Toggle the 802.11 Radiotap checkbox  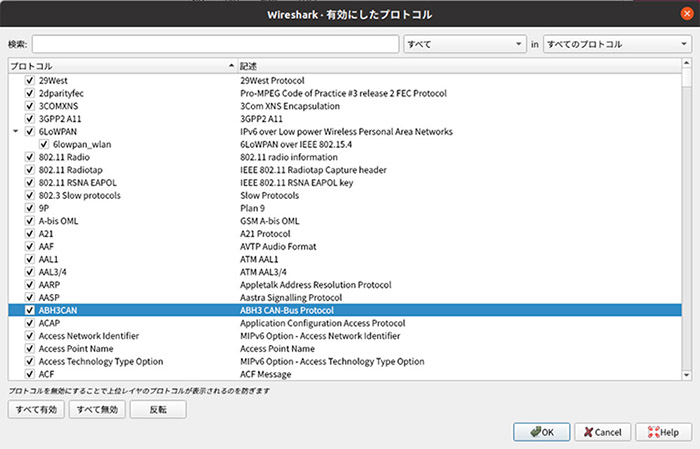(29, 170)
